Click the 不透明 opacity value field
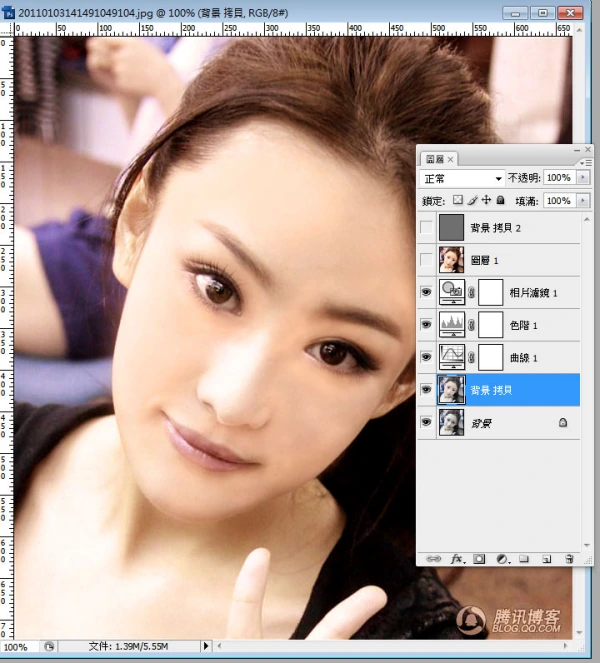Viewport: 600px width, 663px height. [x=560, y=178]
